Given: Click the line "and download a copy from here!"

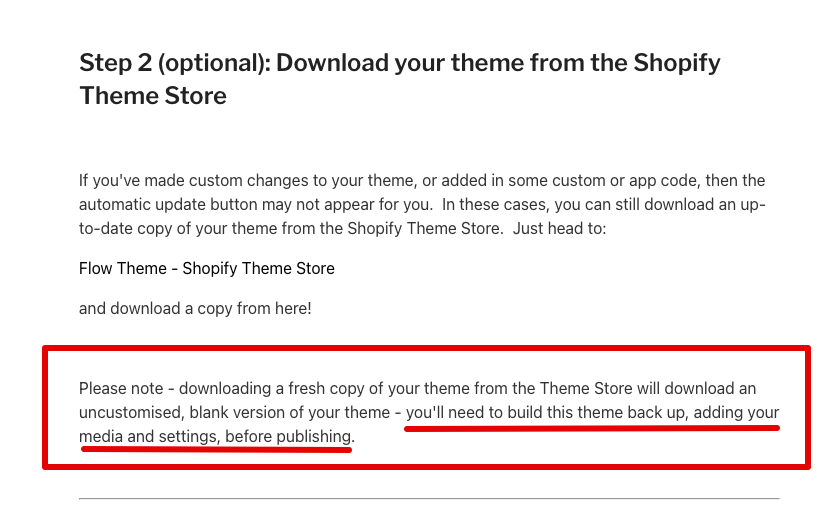Looking at the screenshot, I should tap(195, 309).
